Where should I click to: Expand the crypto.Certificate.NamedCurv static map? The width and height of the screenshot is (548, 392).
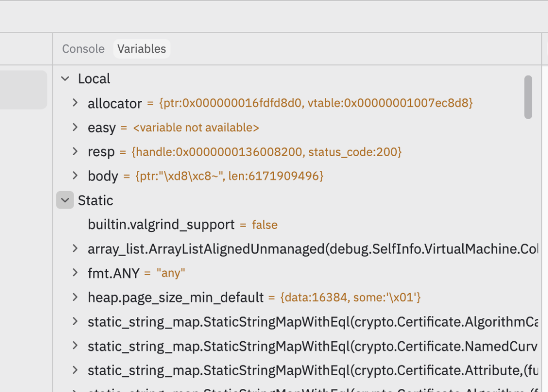pos(75,345)
